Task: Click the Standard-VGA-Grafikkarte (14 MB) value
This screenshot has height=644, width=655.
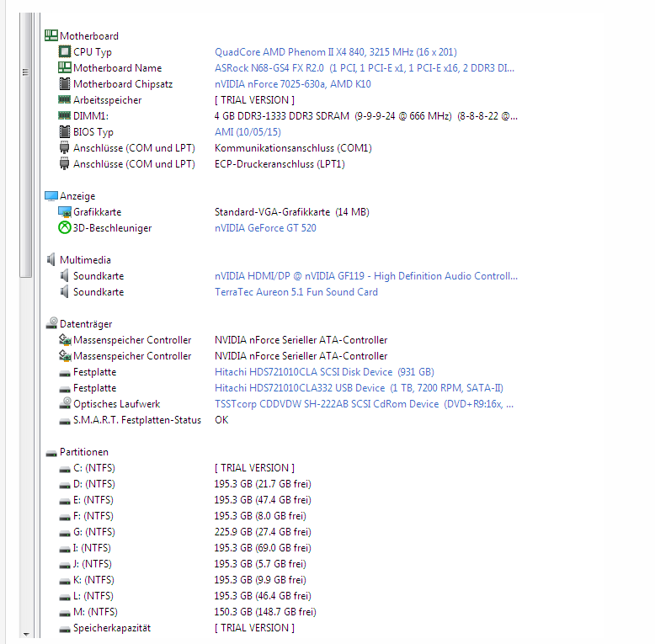Action: point(291,212)
